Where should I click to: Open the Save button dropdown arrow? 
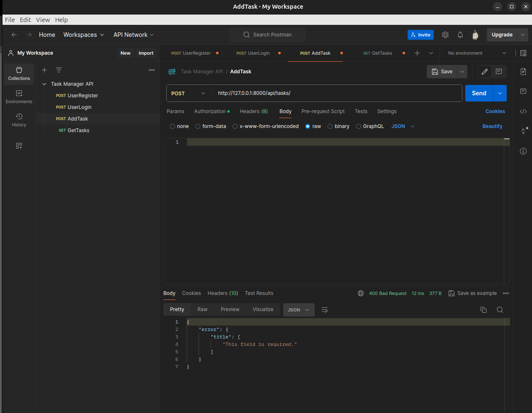pyautogui.click(x=462, y=72)
